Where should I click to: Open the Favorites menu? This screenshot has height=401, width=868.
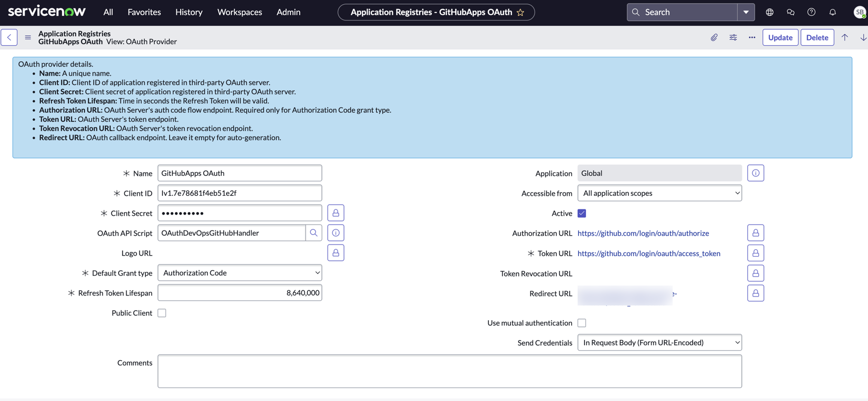point(144,12)
